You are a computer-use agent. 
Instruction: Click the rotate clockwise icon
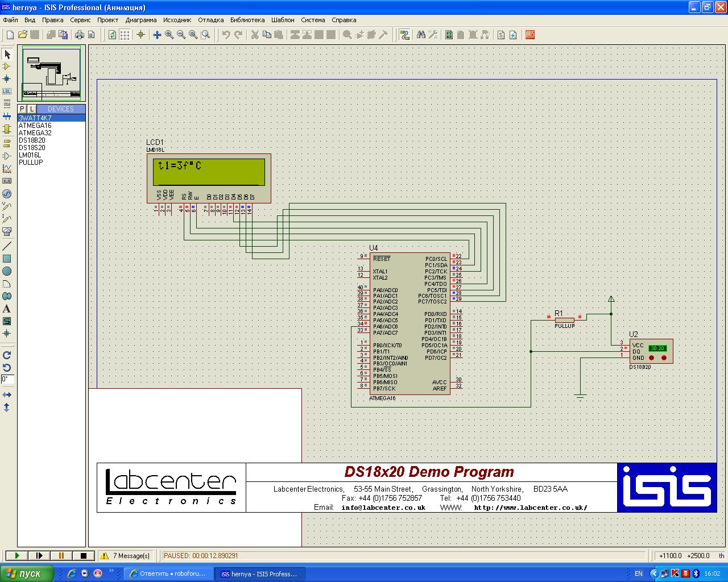7,355
